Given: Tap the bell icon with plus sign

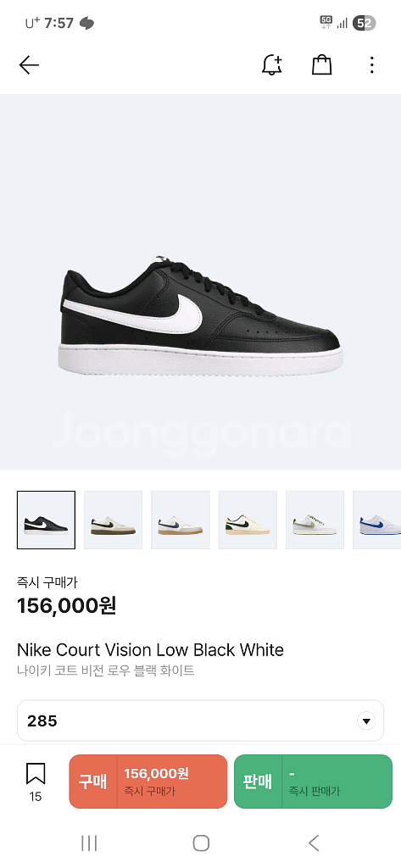Looking at the screenshot, I should (271, 65).
